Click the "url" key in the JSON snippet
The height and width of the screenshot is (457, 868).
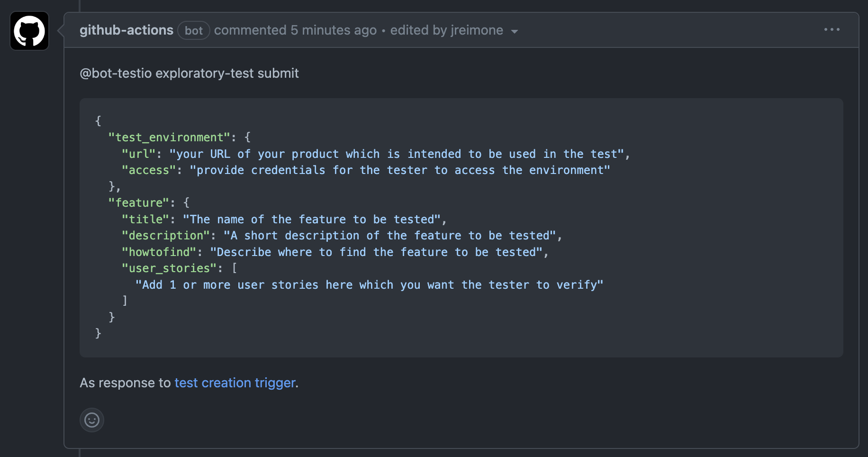click(139, 154)
